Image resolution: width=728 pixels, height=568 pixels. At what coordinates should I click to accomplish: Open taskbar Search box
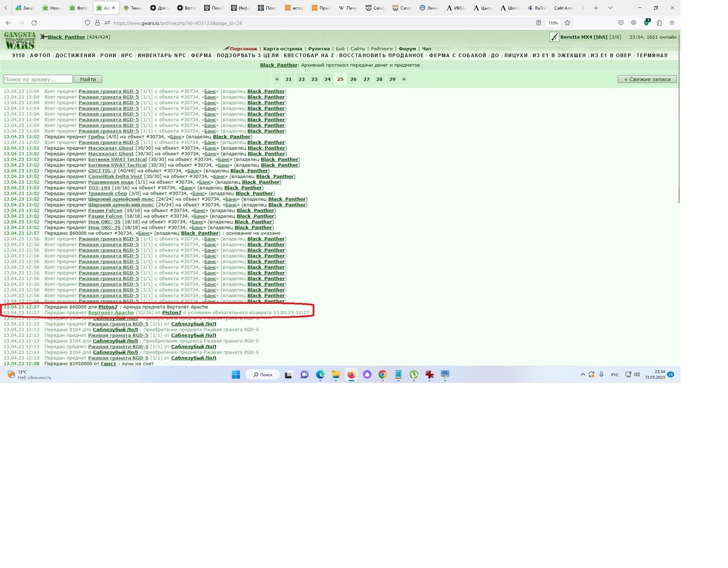(x=263, y=374)
